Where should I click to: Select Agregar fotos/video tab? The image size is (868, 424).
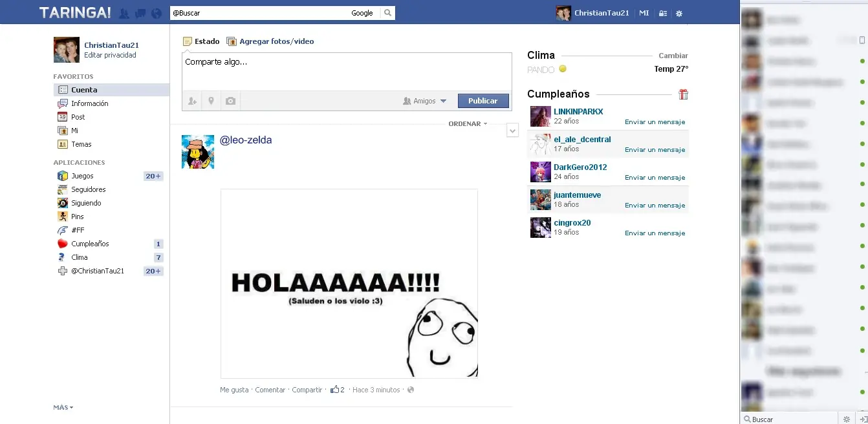click(x=270, y=41)
